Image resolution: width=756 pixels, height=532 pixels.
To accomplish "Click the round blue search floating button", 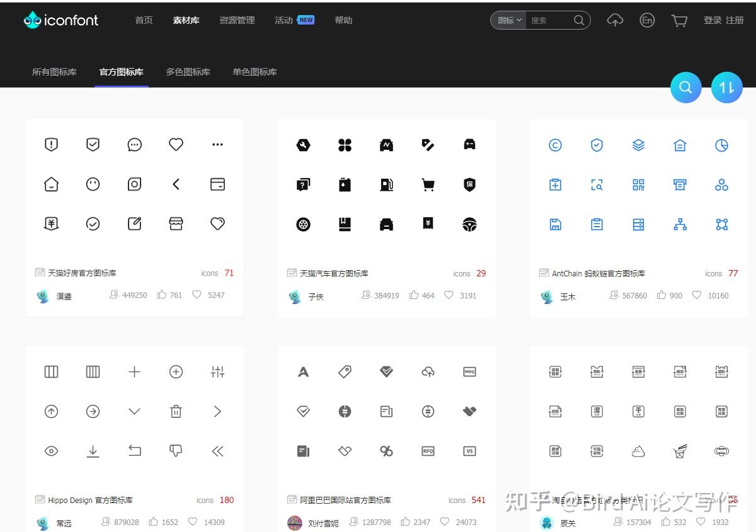I will (686, 88).
